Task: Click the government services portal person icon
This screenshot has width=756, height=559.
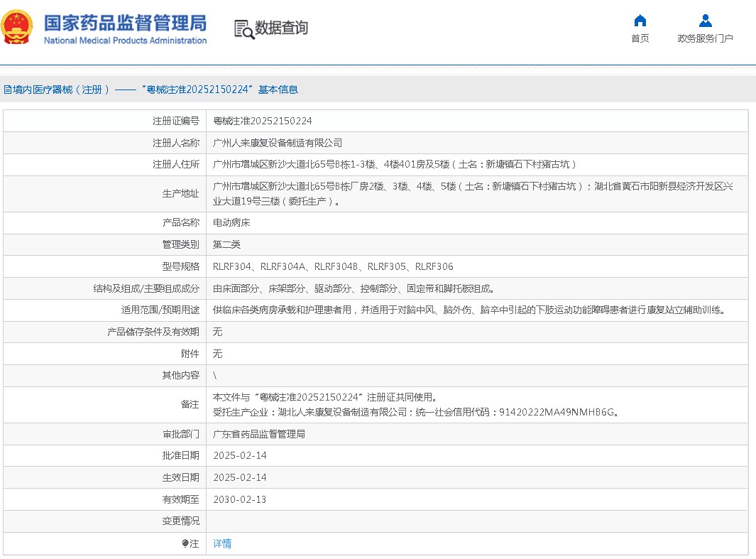Action: point(706,21)
